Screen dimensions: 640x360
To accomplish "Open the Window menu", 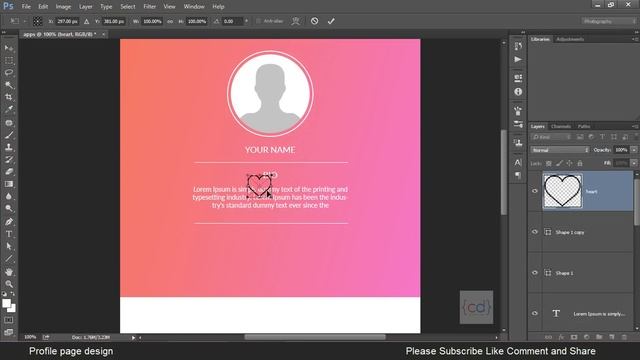I will (x=194, y=7).
